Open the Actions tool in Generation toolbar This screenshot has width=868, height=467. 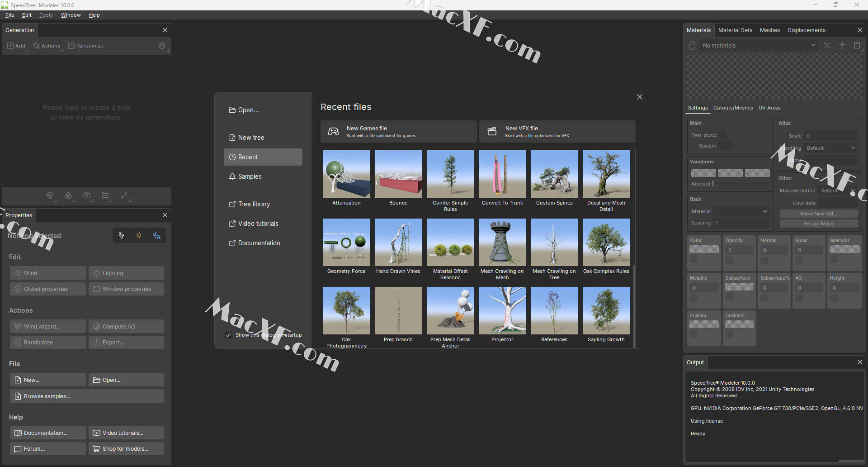pyautogui.click(x=47, y=46)
